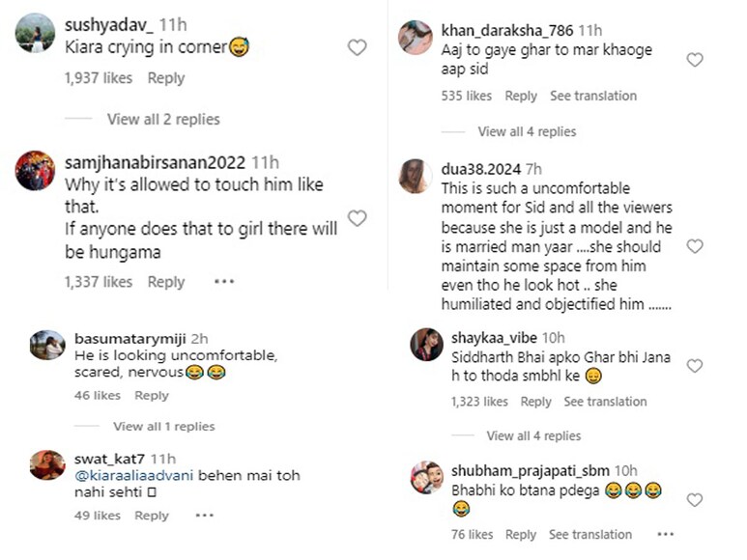Viewport: 747px width, 560px height.
Task: Expand 'View all 2 replies' under sushyadav_
Action: click(163, 119)
